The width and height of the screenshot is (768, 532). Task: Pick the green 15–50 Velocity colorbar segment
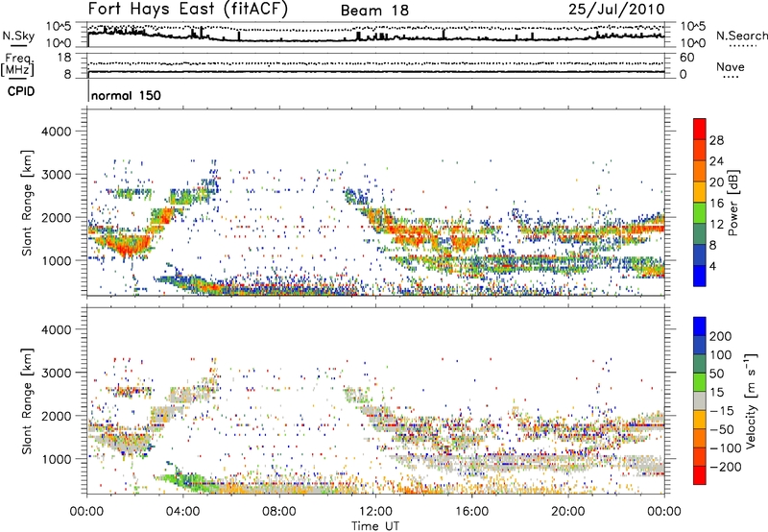point(700,382)
